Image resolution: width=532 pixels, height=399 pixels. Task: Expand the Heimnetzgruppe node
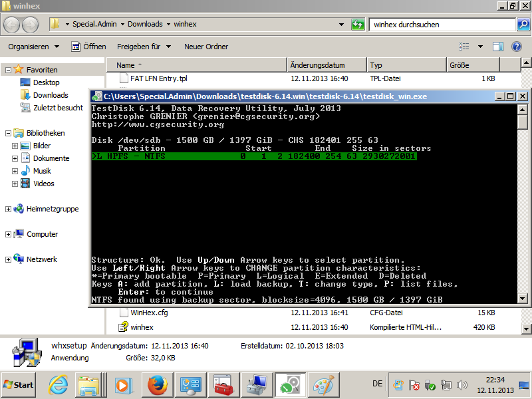pos(8,209)
